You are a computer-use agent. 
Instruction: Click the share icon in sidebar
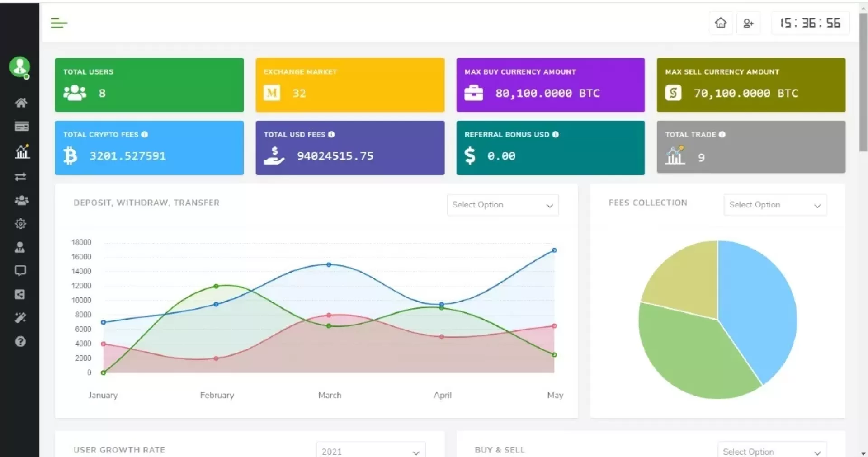(x=20, y=295)
